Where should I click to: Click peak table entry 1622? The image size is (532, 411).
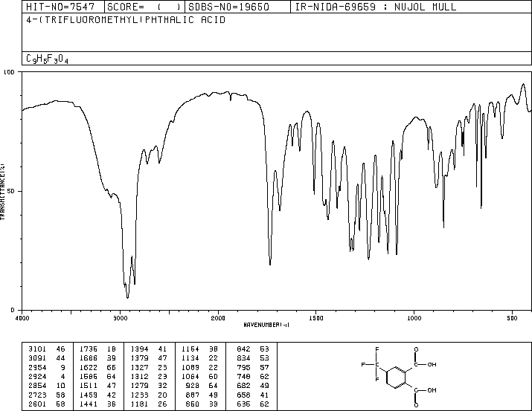click(x=89, y=367)
